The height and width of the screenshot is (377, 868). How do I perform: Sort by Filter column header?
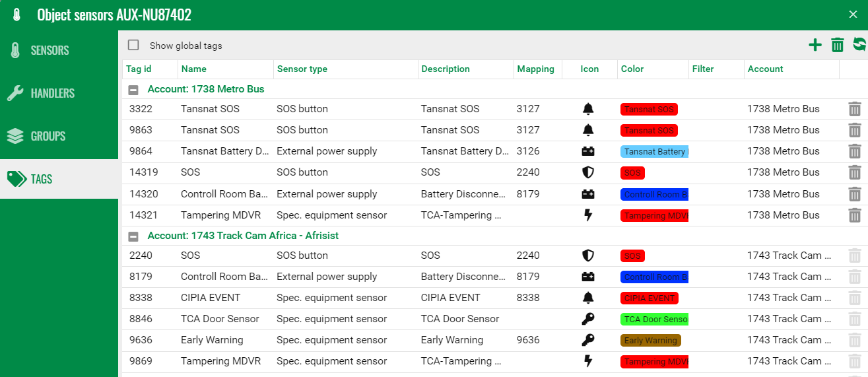tap(703, 69)
